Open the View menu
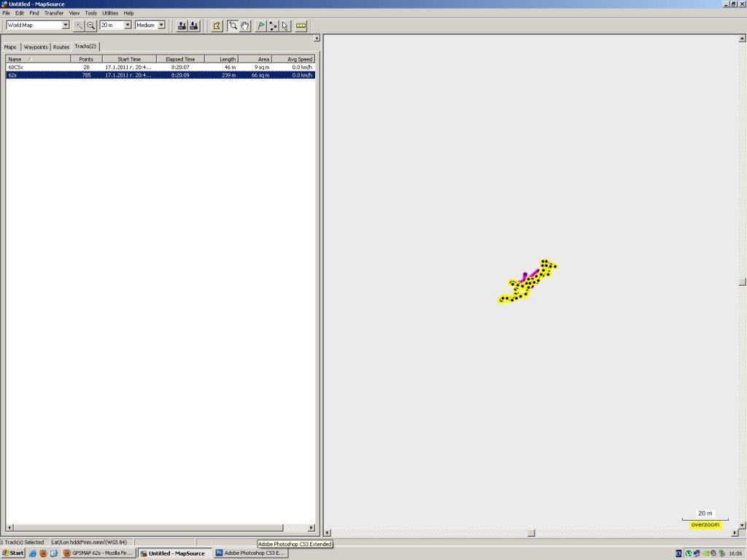This screenshot has width=747, height=560. point(74,13)
